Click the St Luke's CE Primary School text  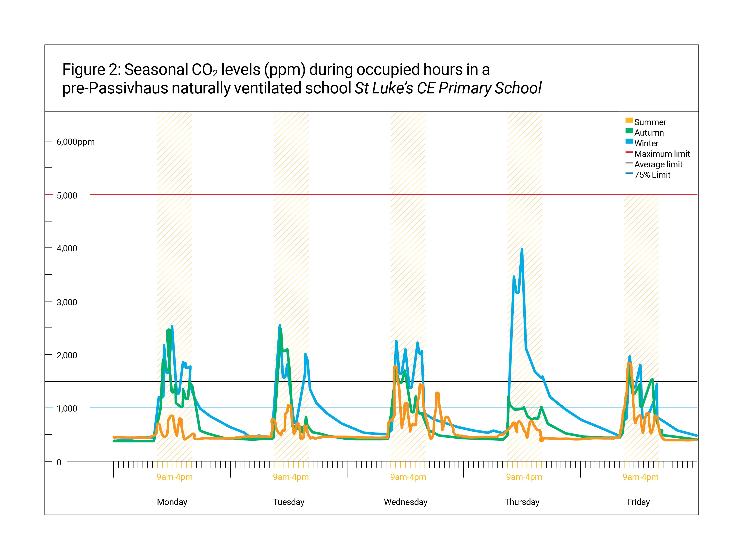[x=448, y=88]
